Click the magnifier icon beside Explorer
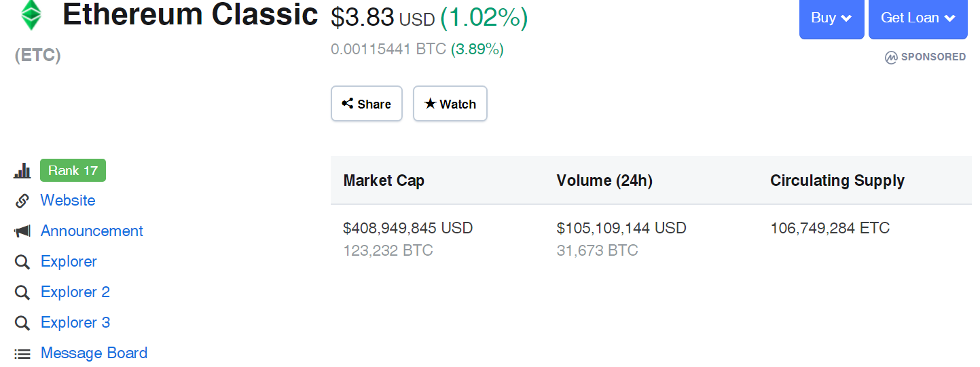Viewport: 980px width, 367px height. tap(22, 262)
